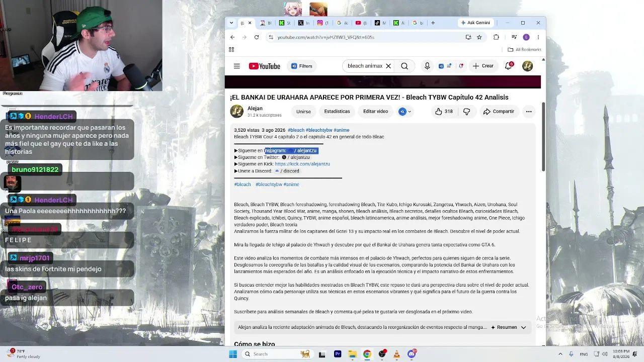Launch Premiere Pro from the taskbar

pos(337,354)
